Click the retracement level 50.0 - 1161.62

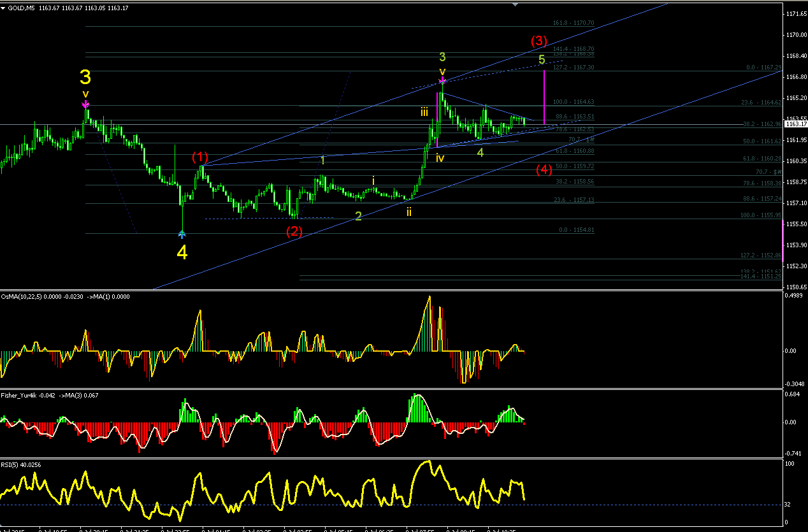point(761,141)
